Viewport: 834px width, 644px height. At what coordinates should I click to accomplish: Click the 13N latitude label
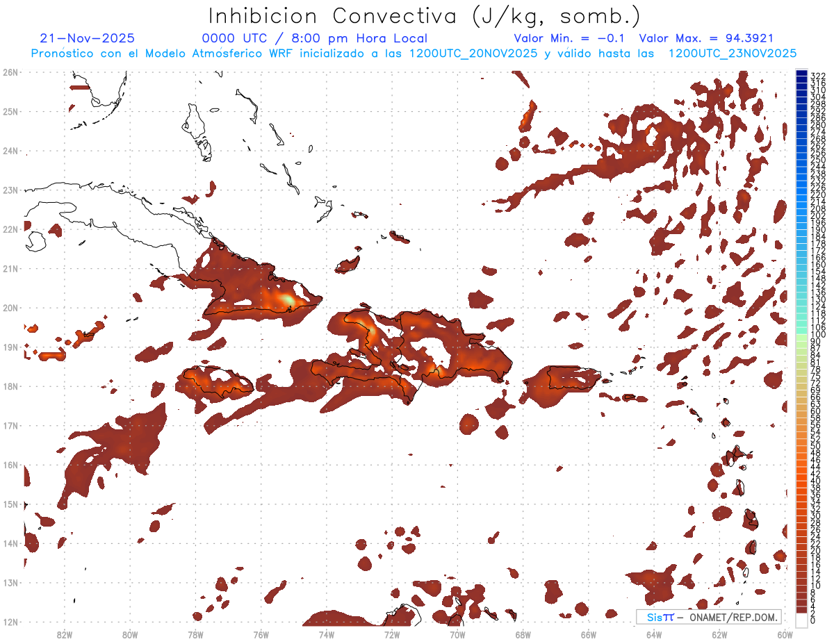tap(10, 582)
